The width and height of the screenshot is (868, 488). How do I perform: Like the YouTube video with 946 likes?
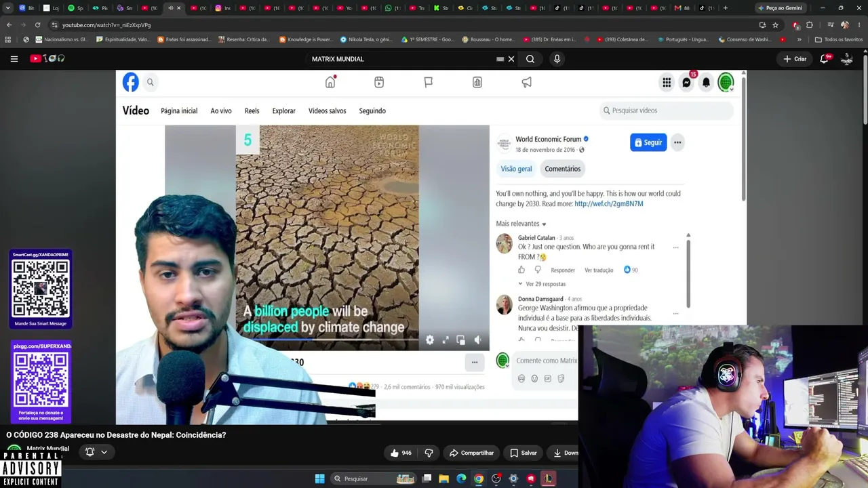tap(401, 453)
